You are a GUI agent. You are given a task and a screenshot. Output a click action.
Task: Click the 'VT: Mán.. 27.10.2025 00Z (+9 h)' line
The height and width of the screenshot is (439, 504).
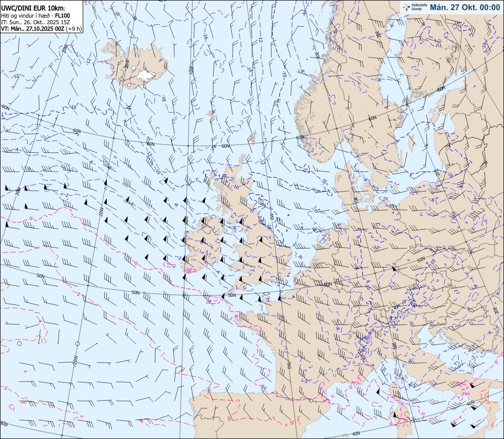pos(41,29)
